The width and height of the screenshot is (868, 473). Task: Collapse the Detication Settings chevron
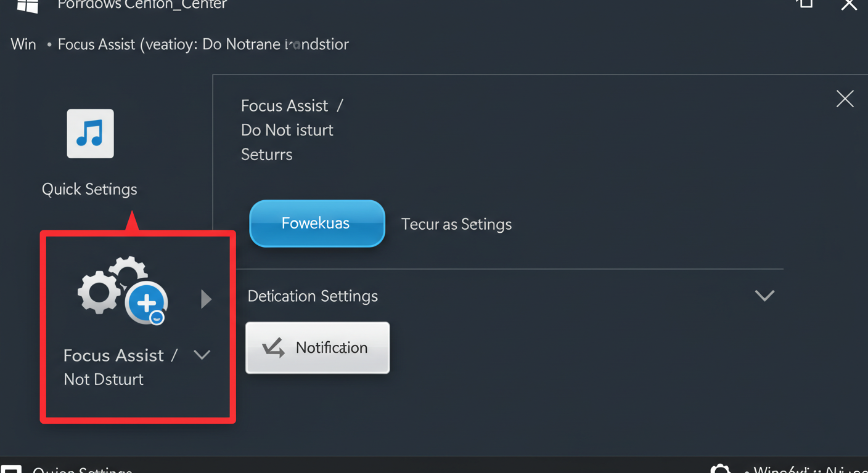764,296
